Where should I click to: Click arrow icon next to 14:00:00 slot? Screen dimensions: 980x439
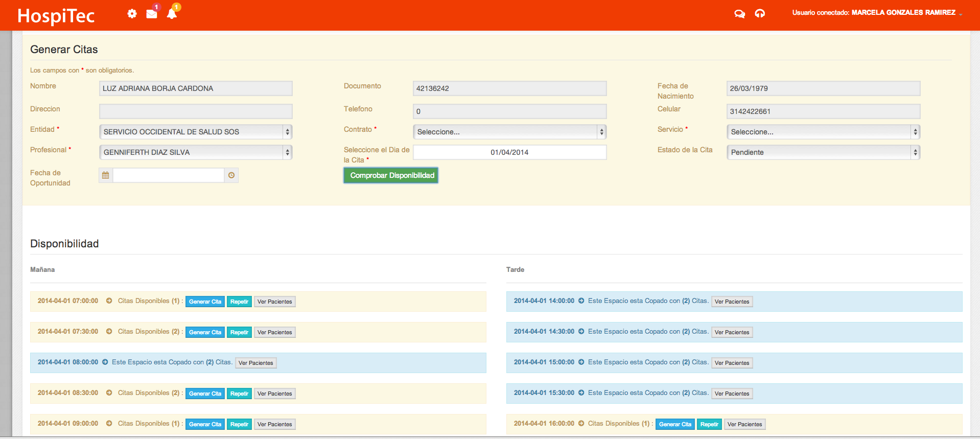coord(581,301)
